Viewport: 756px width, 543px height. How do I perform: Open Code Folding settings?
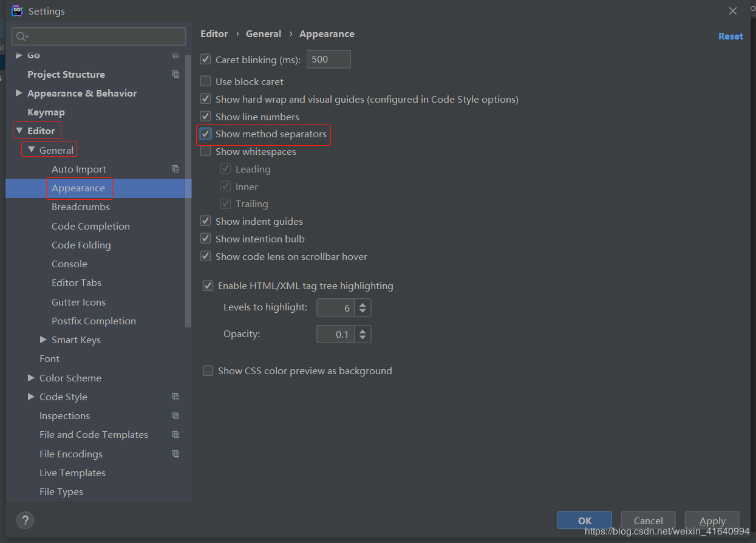coord(81,245)
